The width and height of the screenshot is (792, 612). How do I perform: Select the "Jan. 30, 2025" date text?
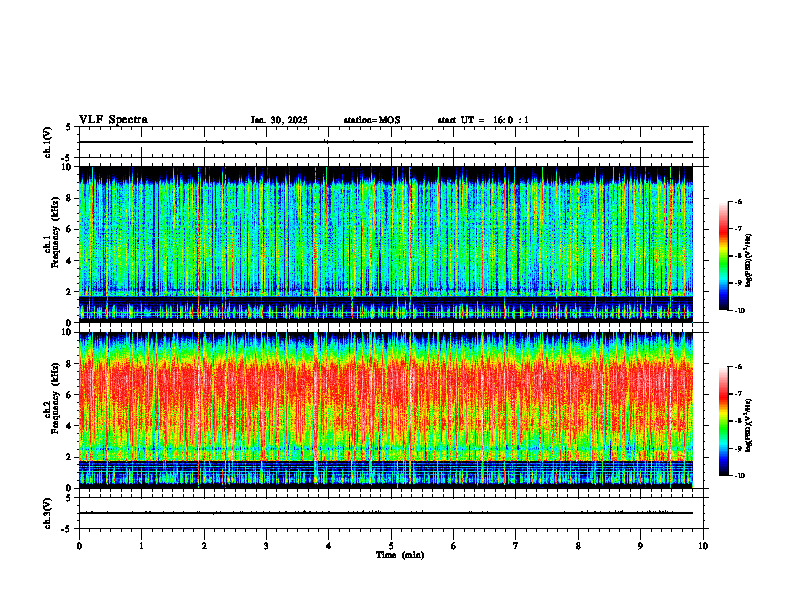click(279, 120)
